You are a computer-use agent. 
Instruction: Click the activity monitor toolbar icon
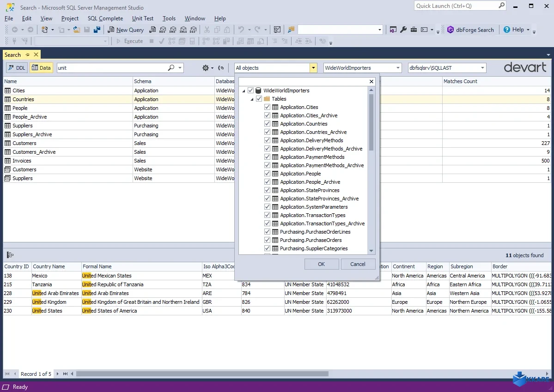click(277, 30)
